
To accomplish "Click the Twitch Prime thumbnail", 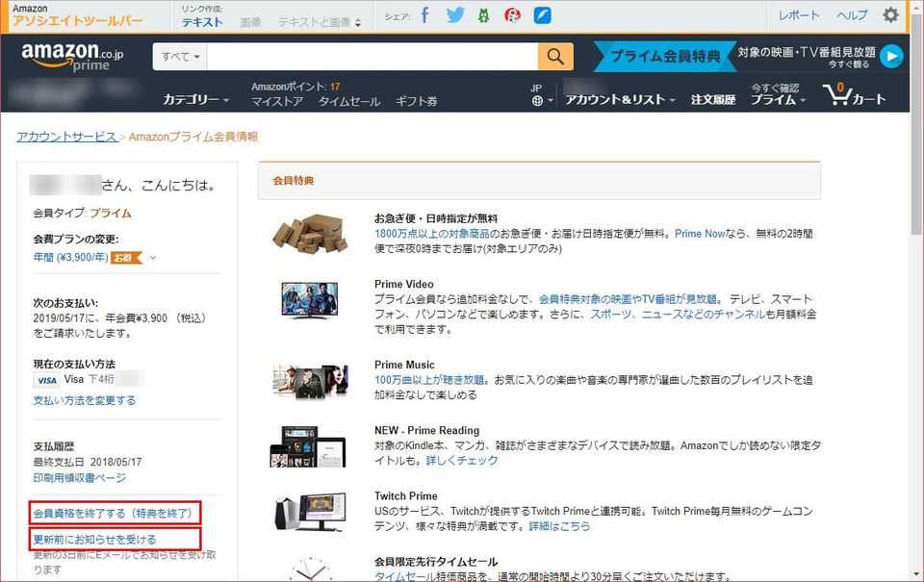I will click(x=310, y=512).
